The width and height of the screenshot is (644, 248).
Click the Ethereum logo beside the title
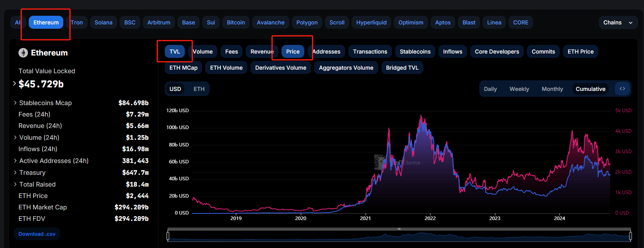click(23, 53)
